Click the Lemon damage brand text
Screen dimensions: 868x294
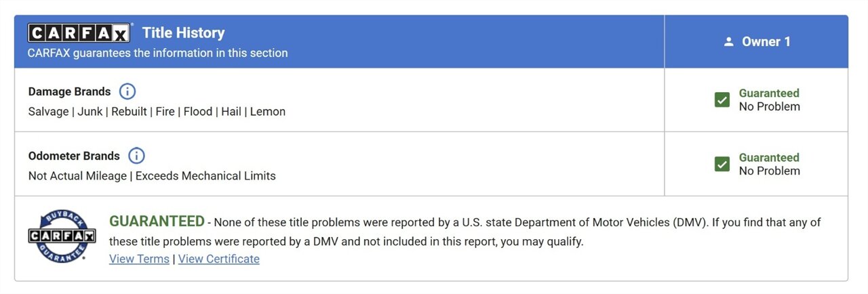[x=268, y=112]
